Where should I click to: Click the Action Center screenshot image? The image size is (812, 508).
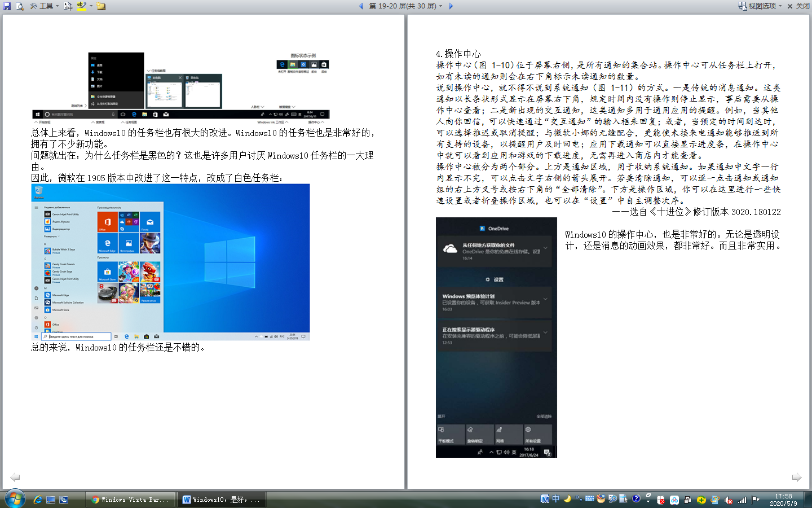point(496,337)
